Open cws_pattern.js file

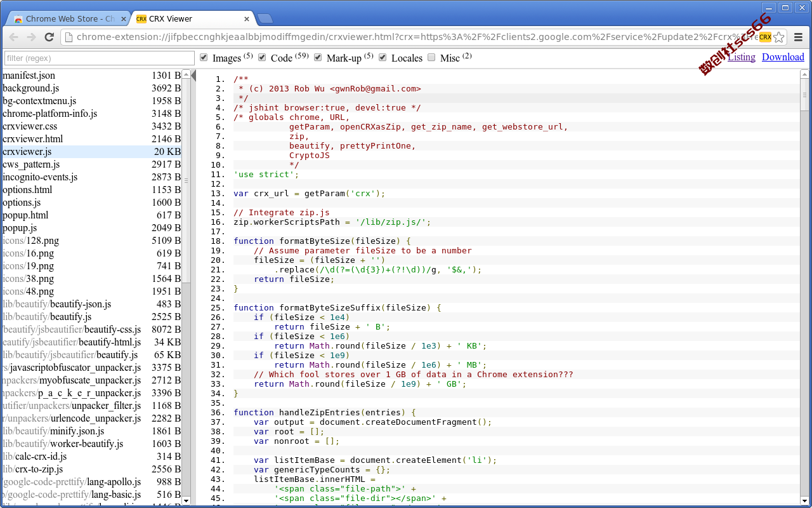tap(91, 164)
